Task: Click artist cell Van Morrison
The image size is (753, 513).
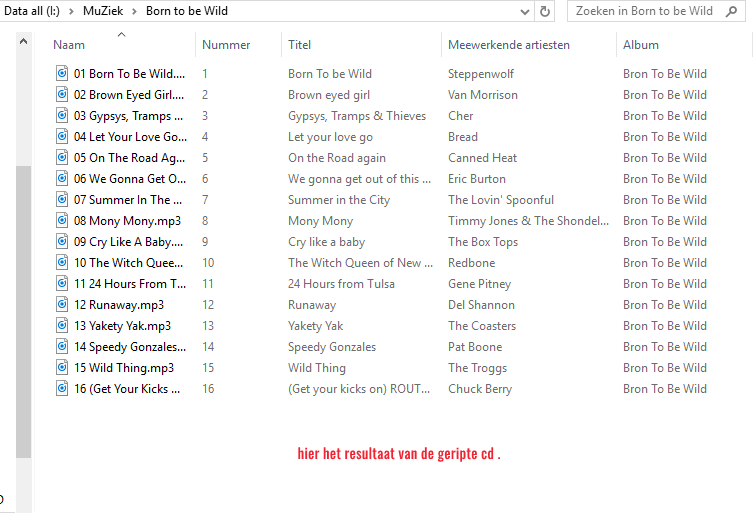Action: pyautogui.click(x=483, y=95)
